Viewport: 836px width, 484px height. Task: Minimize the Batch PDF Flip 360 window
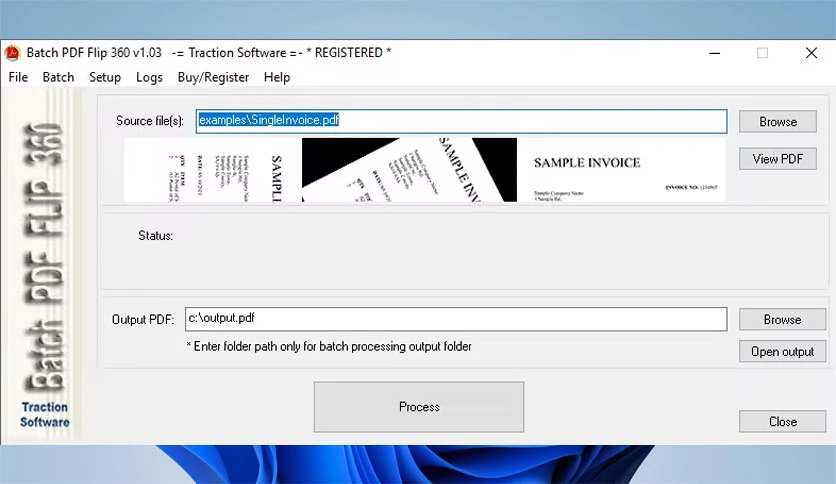(x=714, y=53)
